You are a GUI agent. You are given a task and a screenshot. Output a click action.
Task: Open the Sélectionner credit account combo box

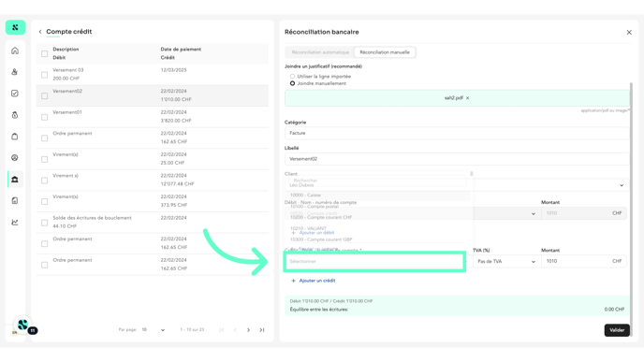pyautogui.click(x=374, y=262)
